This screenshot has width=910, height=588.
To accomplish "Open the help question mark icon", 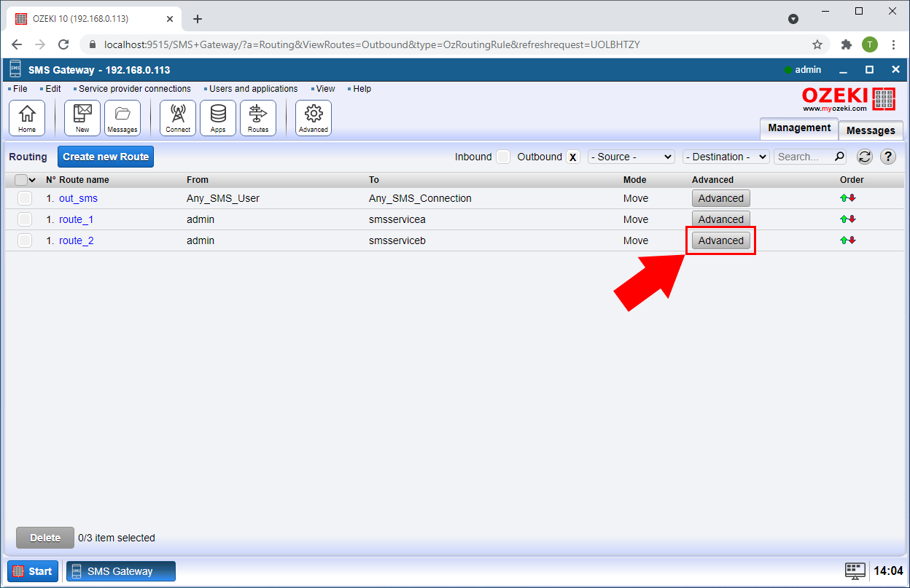I will [887, 157].
